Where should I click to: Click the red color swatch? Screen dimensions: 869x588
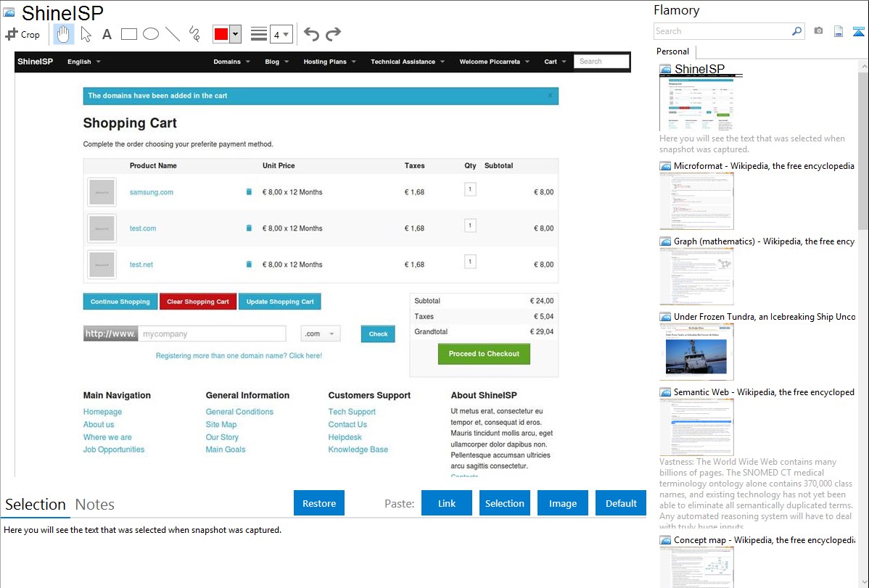(221, 34)
